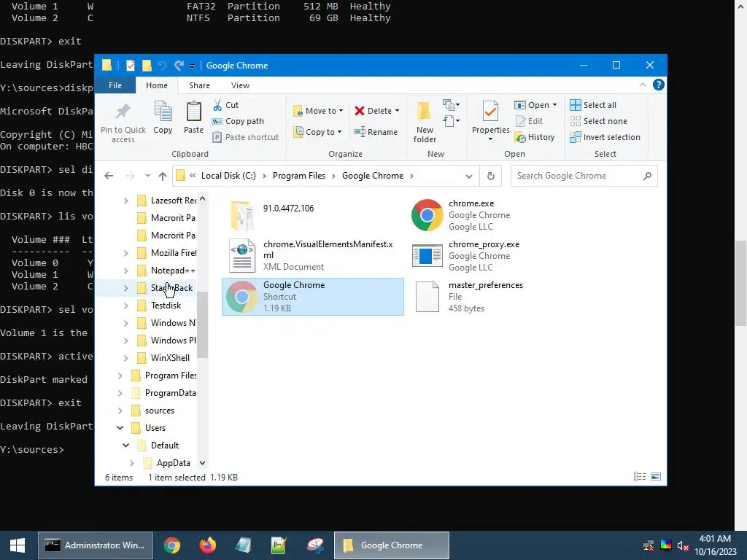
Task: Click the Copy ribbon icon
Action: point(163,112)
